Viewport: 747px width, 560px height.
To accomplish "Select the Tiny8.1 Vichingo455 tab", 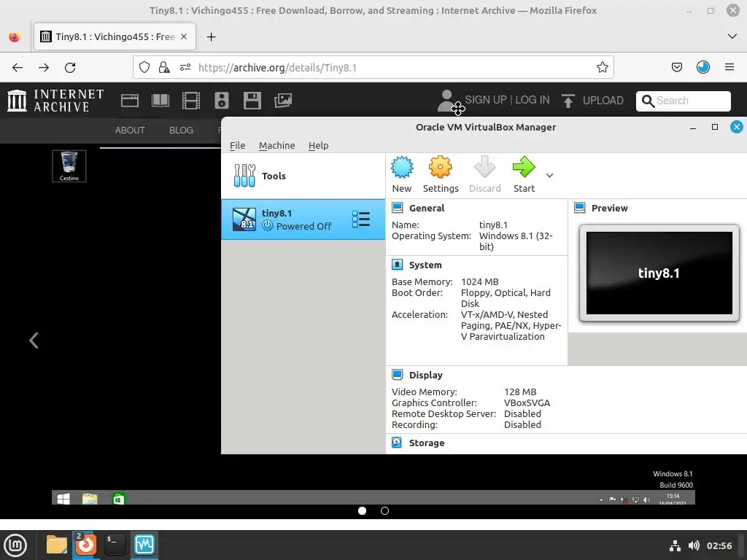I will tap(115, 36).
